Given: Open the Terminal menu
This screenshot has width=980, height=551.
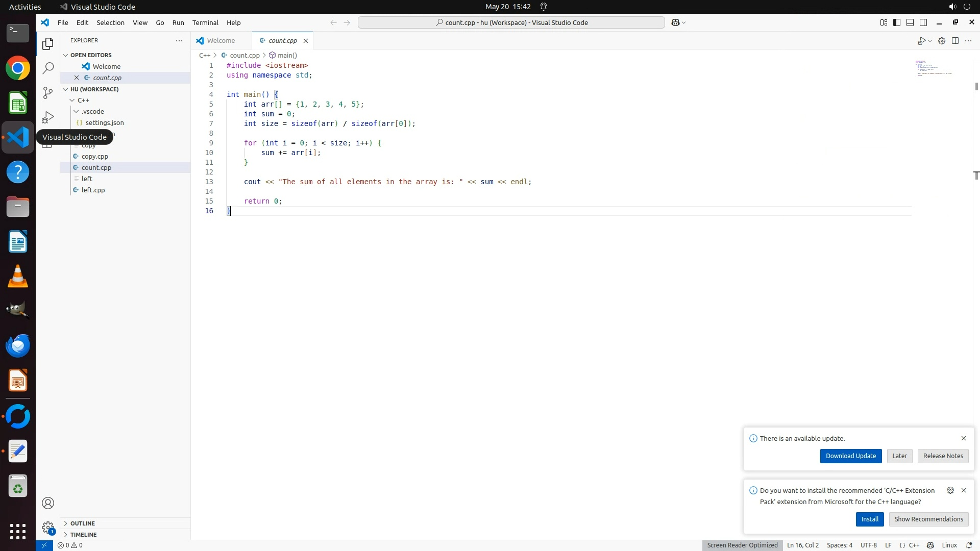Looking at the screenshot, I should coord(205,22).
